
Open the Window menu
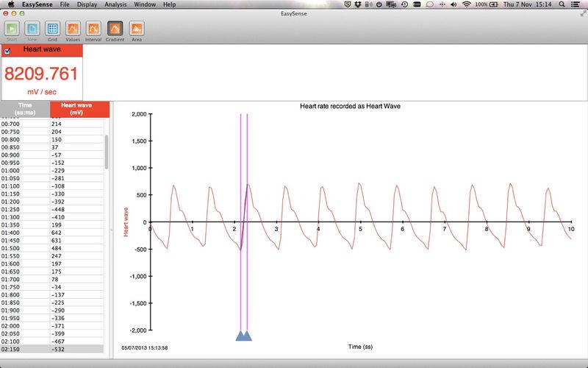click(144, 4)
